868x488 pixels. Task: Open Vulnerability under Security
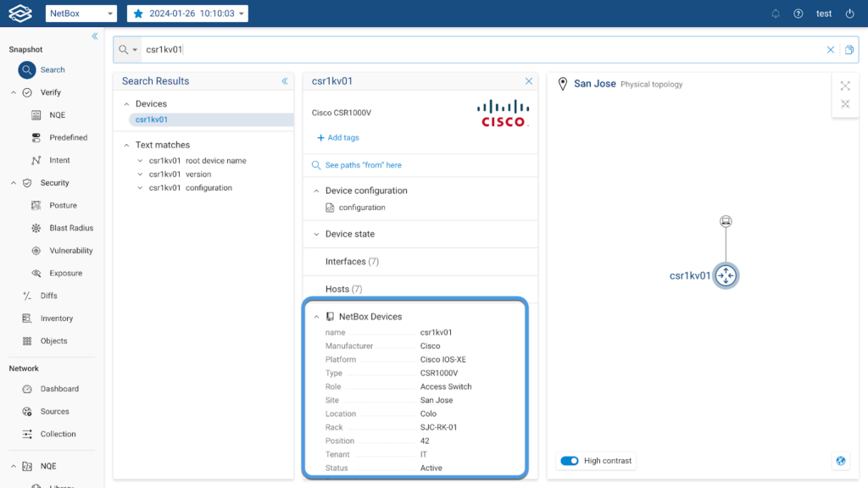(71, 251)
